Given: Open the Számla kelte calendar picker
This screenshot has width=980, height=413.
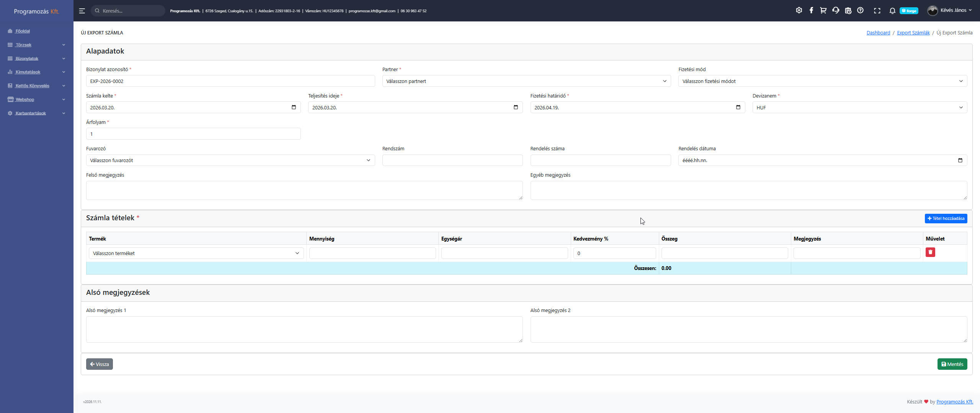Looking at the screenshot, I should (294, 107).
